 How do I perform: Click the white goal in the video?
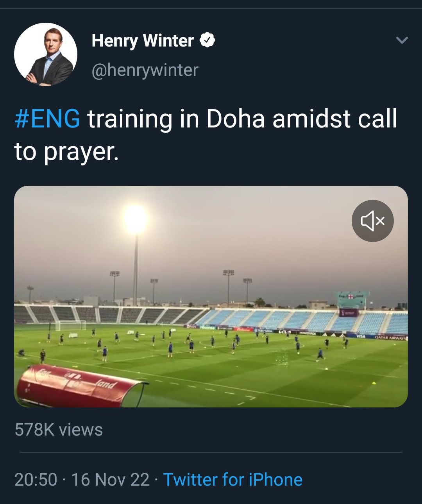70,326
